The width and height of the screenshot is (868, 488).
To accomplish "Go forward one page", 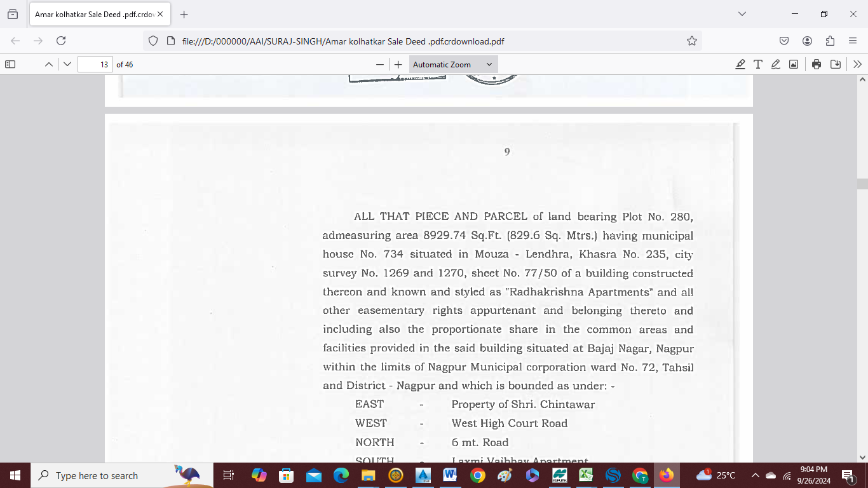I will tap(38, 41).
